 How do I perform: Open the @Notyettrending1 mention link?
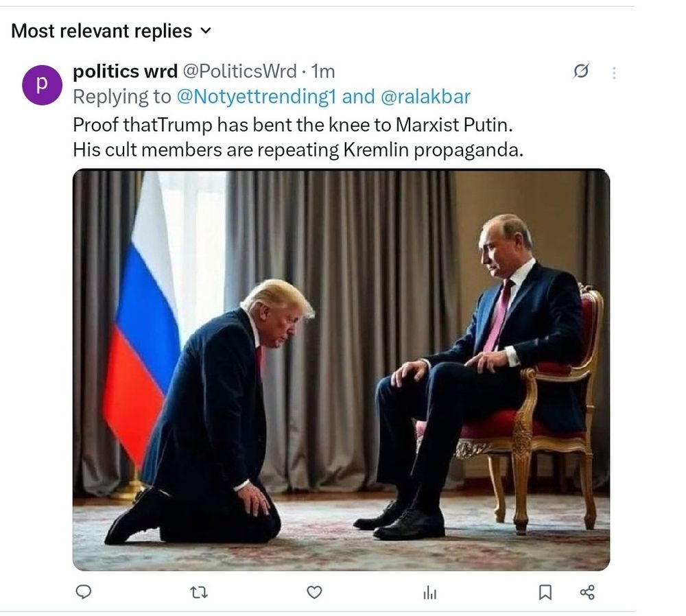[256, 97]
